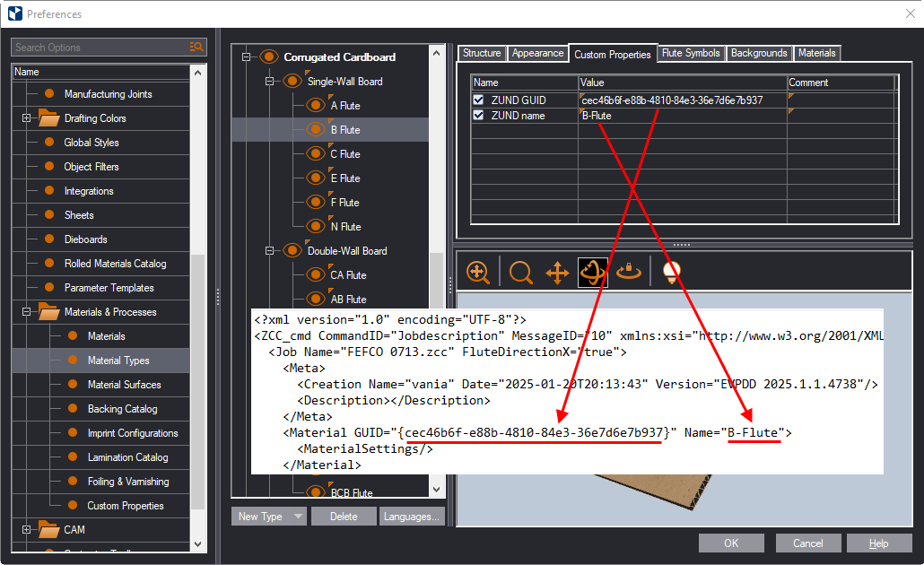The height and width of the screenshot is (565, 924).
Task: Select the 3D orbit rotate tool
Action: pyautogui.click(x=592, y=273)
